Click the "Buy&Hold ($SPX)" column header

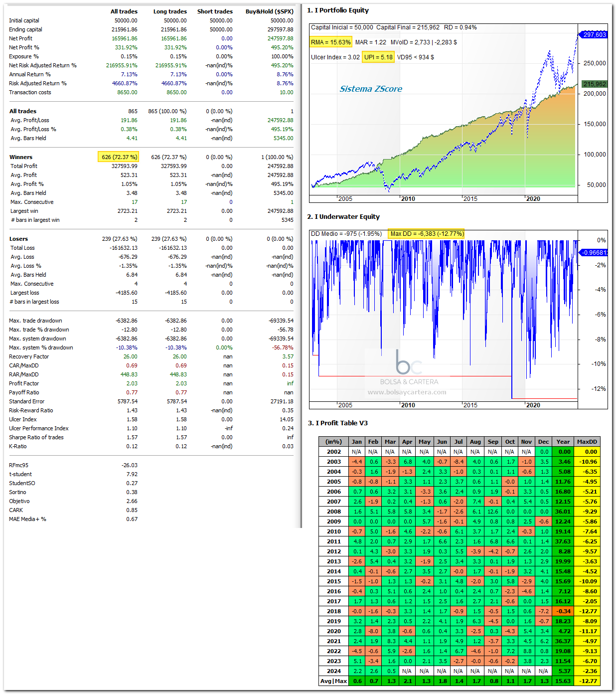pos(270,11)
